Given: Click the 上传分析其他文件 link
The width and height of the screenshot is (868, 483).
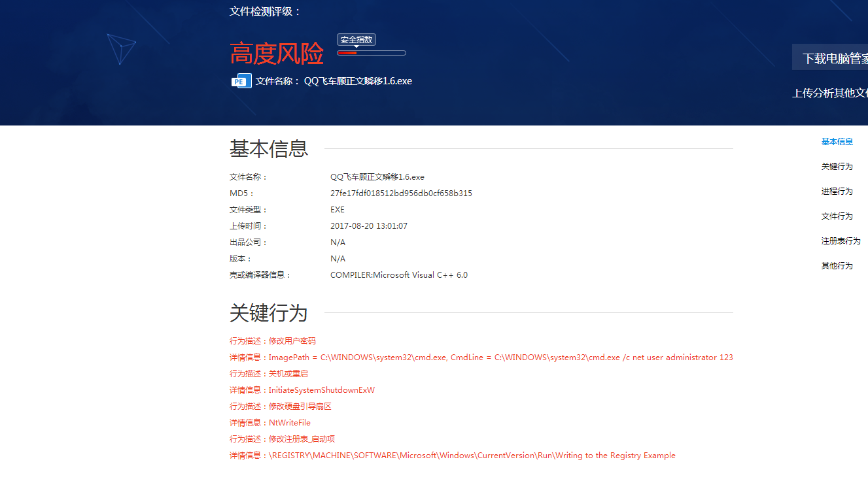Looking at the screenshot, I should click(830, 93).
